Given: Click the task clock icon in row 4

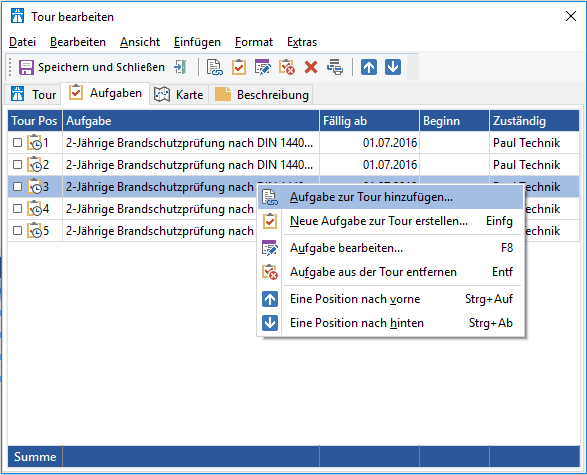Looking at the screenshot, I should [34, 208].
